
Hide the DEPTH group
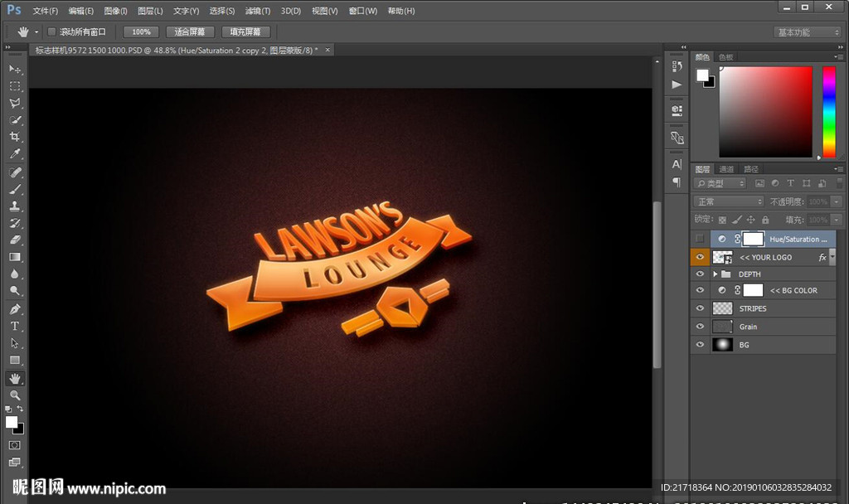[700, 274]
